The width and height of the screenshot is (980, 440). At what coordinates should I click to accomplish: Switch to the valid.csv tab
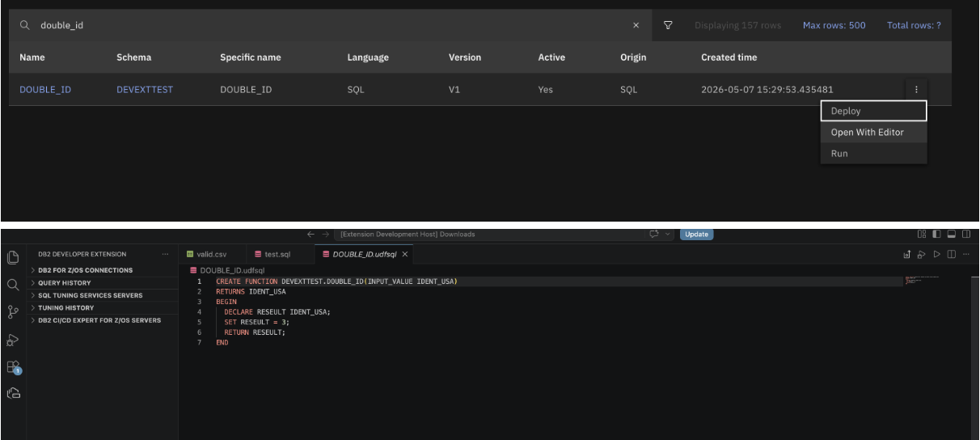pos(212,255)
